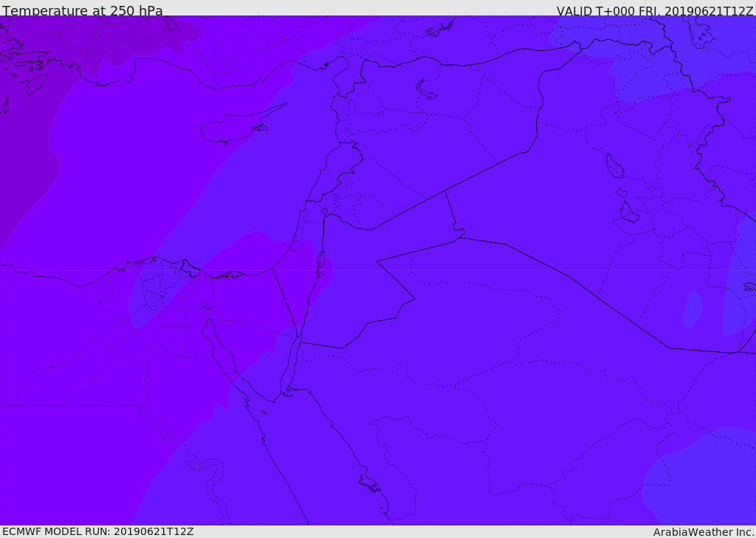This screenshot has width=756, height=538.
Task: Click the Sea of Galilee outline
Action: tap(325, 211)
